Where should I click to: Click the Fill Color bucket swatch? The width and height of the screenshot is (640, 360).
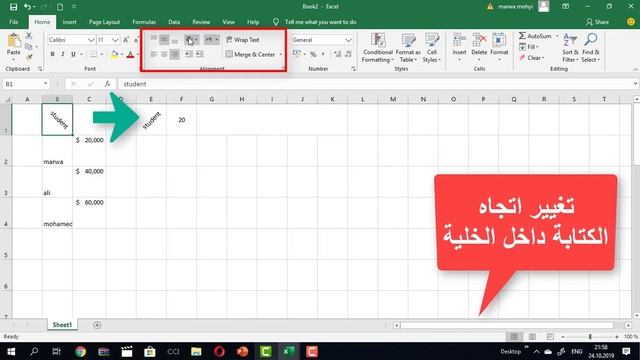click(114, 54)
